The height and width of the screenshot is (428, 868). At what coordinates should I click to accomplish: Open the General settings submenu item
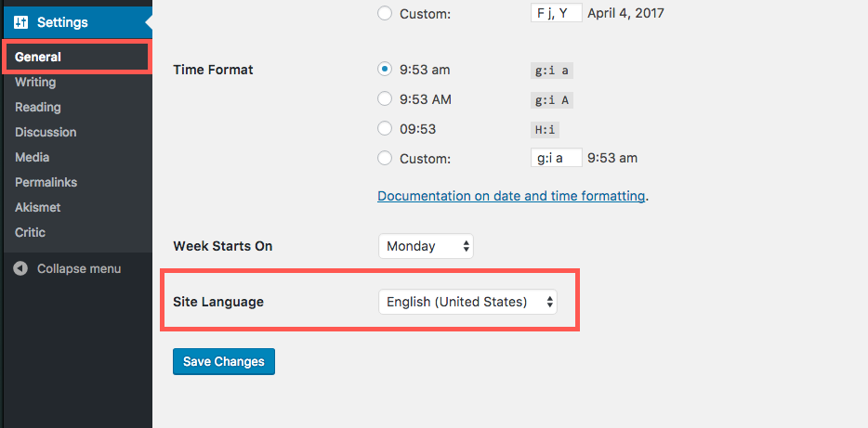click(38, 57)
